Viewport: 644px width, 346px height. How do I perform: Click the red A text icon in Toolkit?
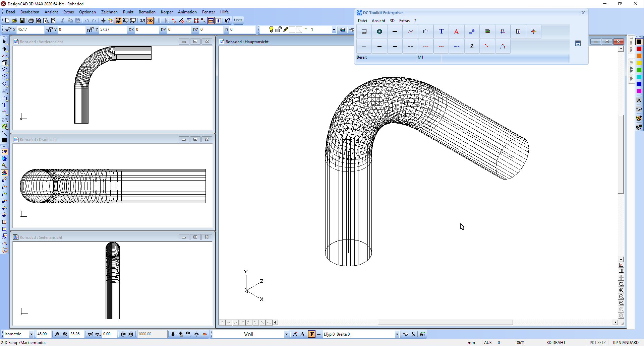[x=456, y=31]
